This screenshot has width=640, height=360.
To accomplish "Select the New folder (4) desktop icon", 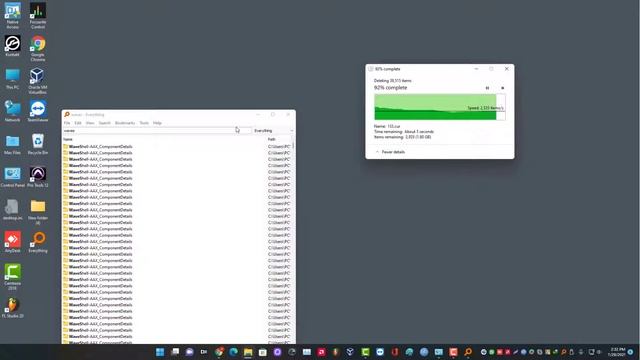I will coord(38,211).
